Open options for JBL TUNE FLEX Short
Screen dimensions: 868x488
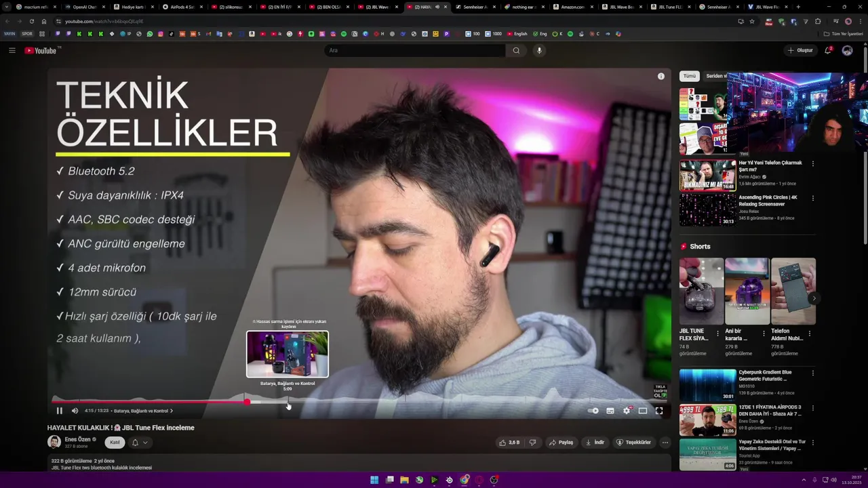point(717,333)
